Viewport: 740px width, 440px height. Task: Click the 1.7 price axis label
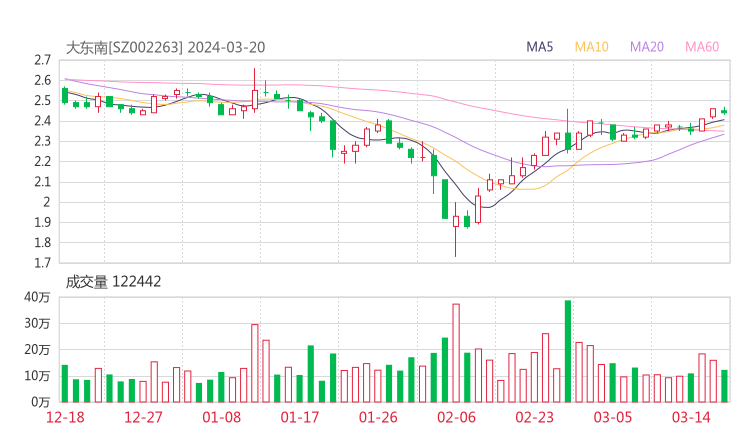click(x=42, y=263)
